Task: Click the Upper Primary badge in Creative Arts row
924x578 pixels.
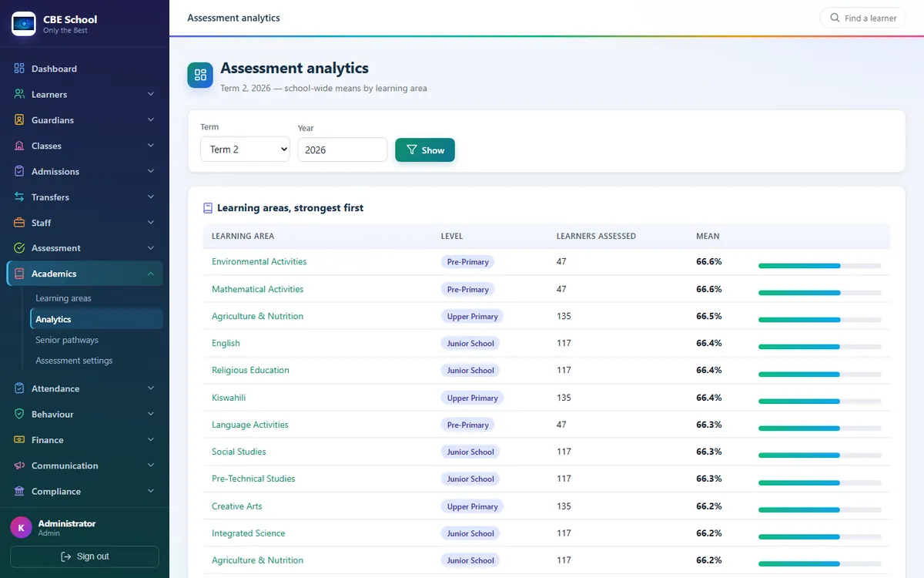Action: pos(472,506)
